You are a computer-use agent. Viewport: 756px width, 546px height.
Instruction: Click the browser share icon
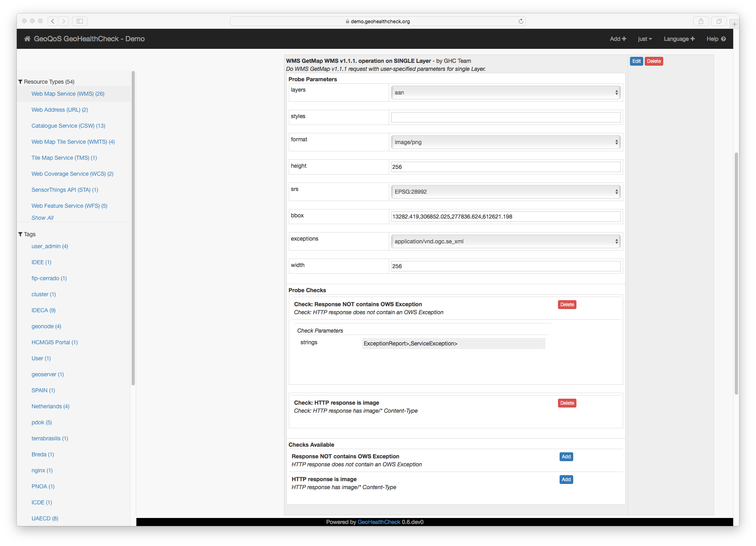pos(701,21)
